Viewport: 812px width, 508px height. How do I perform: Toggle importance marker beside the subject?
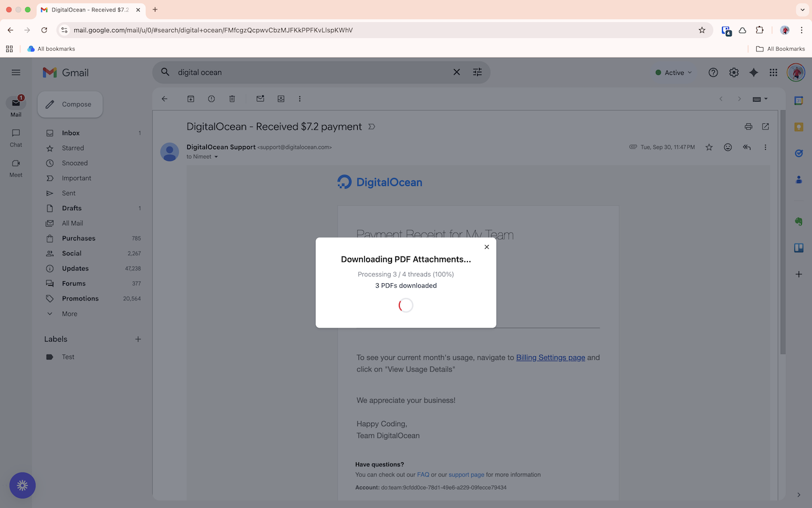372,127
